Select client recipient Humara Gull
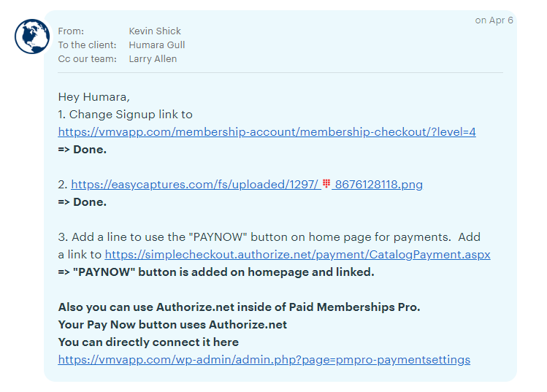Image resolution: width=547 pixels, height=392 pixels. point(156,45)
